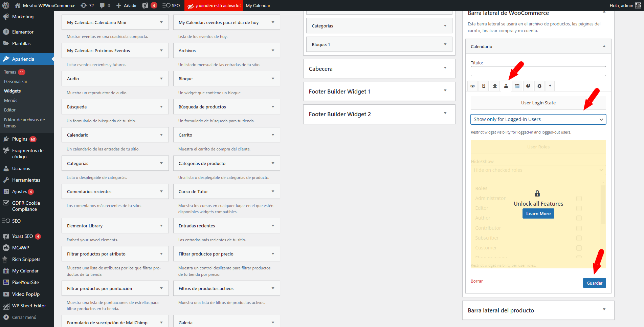The width and height of the screenshot is (644, 327).
Task: Open Editor de archivos de temas
Action: (x=24, y=123)
